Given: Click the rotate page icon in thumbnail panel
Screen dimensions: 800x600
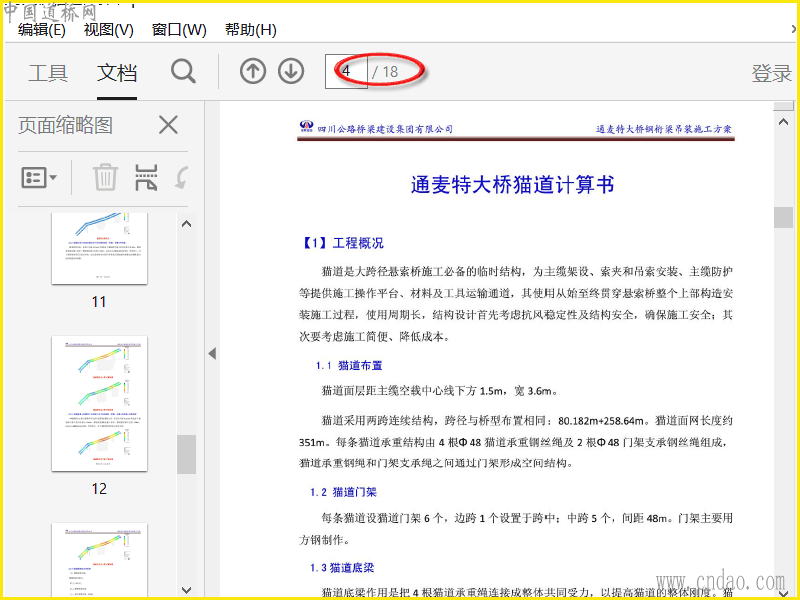Looking at the screenshot, I should click(x=181, y=178).
